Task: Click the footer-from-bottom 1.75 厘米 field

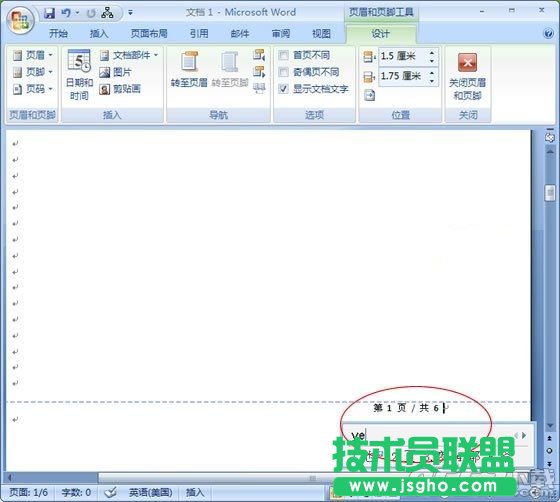Action: (x=402, y=76)
